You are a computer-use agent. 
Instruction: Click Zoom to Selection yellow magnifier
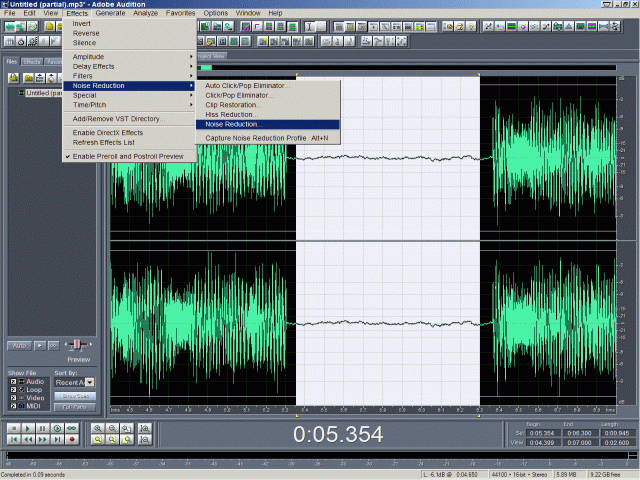(x=98, y=440)
